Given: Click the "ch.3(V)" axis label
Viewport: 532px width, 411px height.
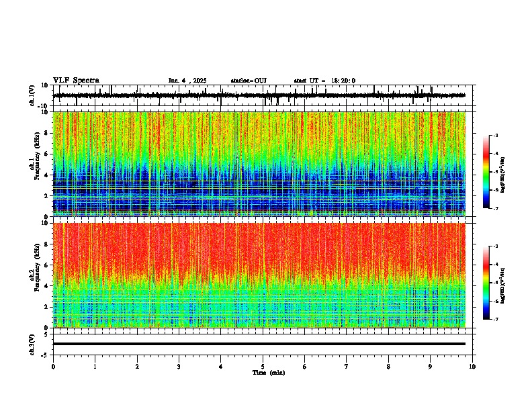Looking at the screenshot, I should click(x=32, y=345).
